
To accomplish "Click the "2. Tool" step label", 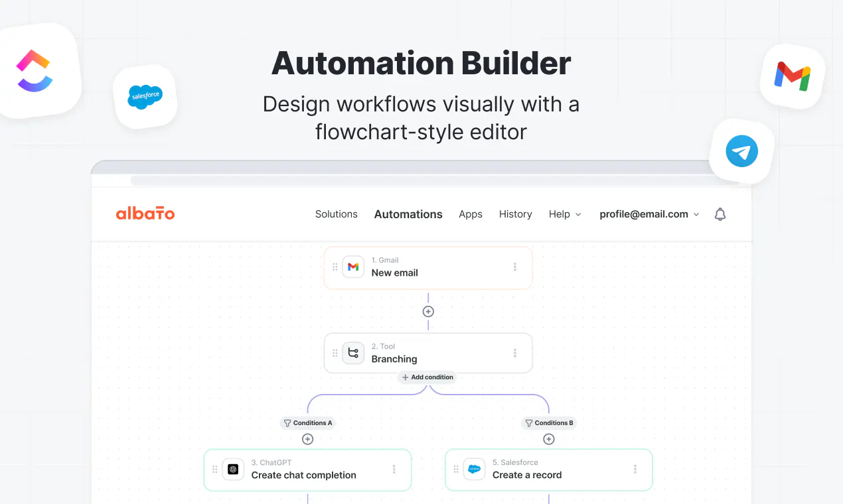I will click(383, 346).
